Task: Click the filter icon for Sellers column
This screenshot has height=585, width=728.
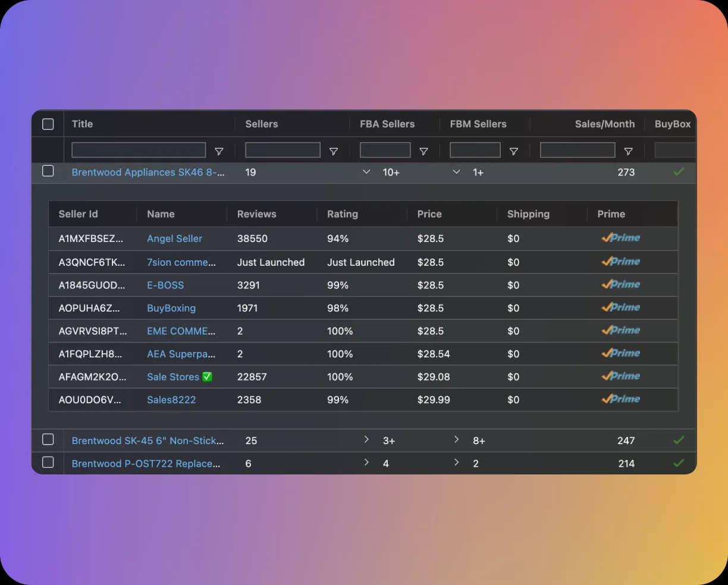Action: 334,152
